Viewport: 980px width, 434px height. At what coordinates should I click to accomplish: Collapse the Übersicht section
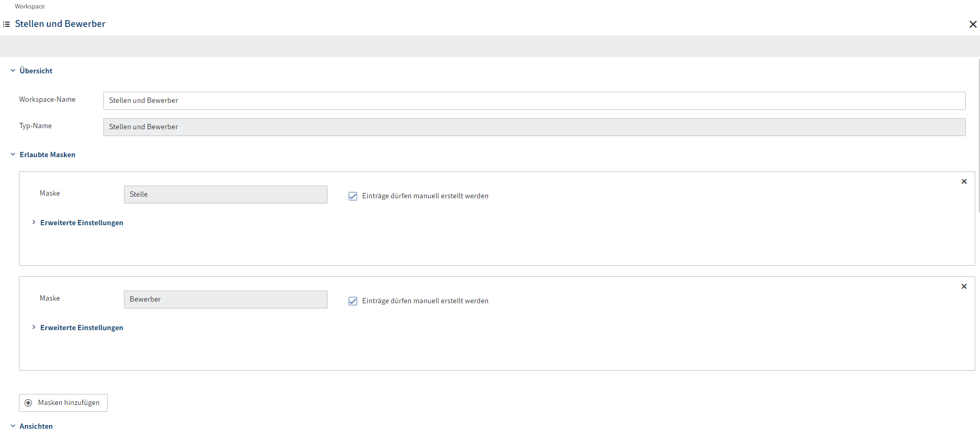coord(13,70)
